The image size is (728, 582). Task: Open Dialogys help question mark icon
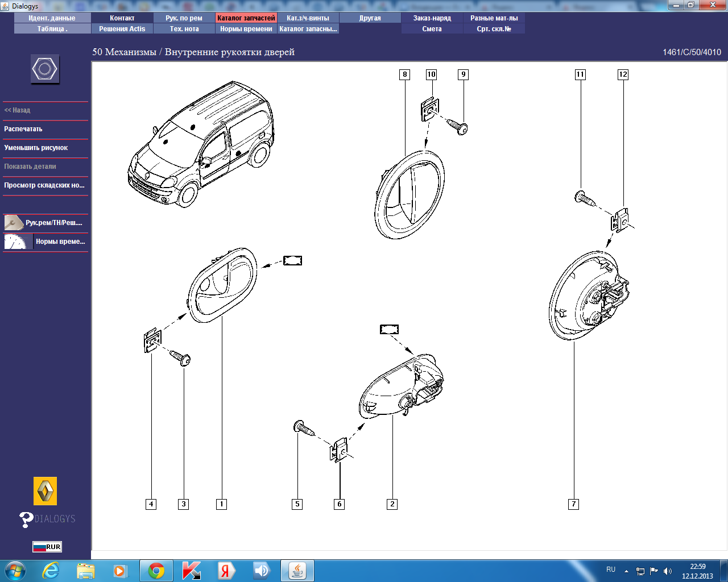[x=26, y=519]
